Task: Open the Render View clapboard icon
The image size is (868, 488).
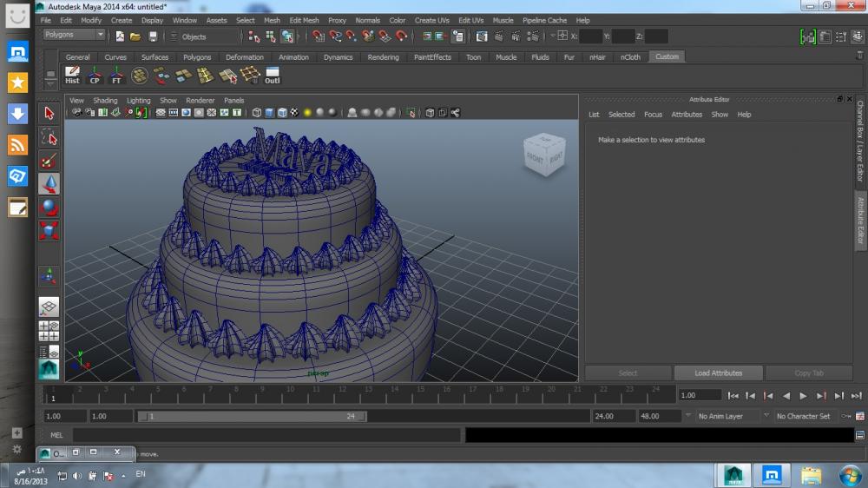Action: tap(482, 36)
